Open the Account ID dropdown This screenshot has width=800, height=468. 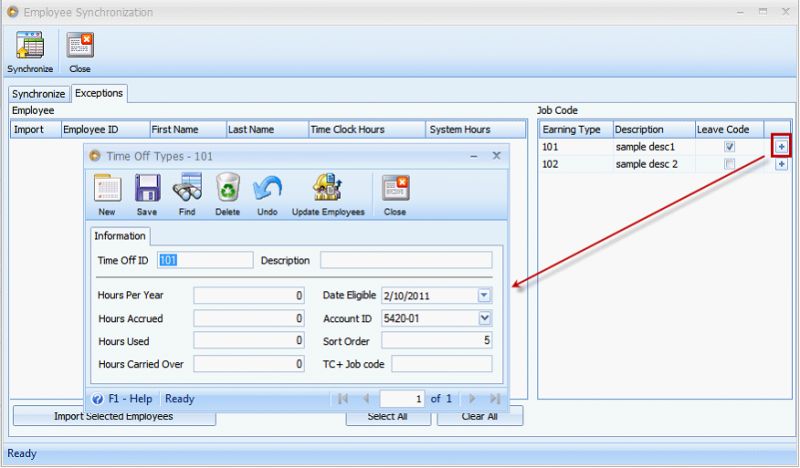coord(484,318)
